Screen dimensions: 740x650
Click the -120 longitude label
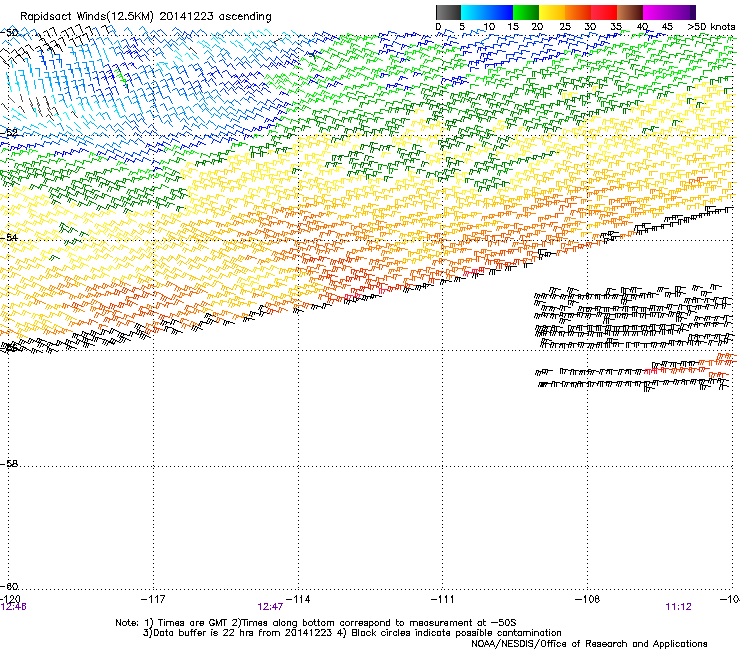click(x=10, y=599)
